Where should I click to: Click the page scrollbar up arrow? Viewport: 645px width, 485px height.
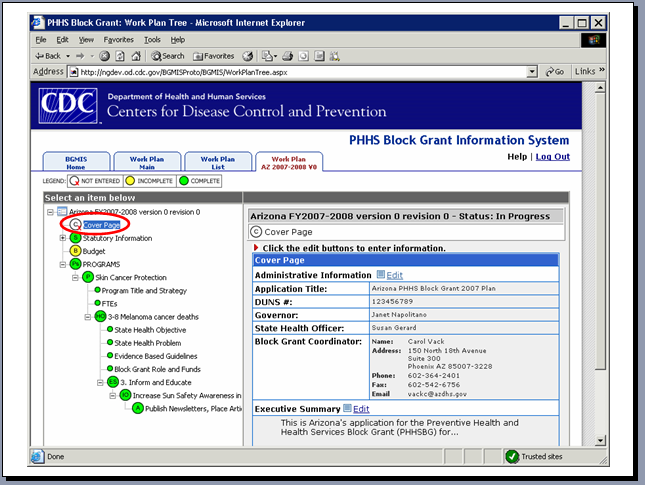coord(600,88)
